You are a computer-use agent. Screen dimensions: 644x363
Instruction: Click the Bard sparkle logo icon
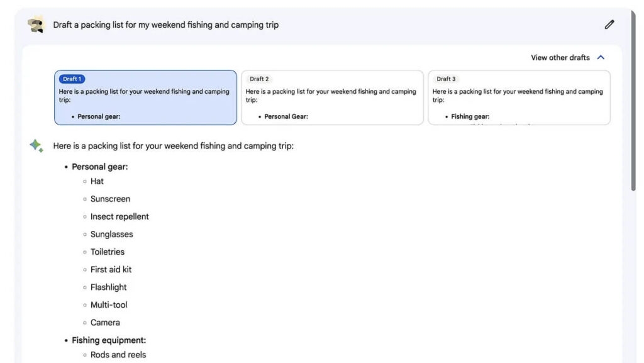[x=36, y=146]
